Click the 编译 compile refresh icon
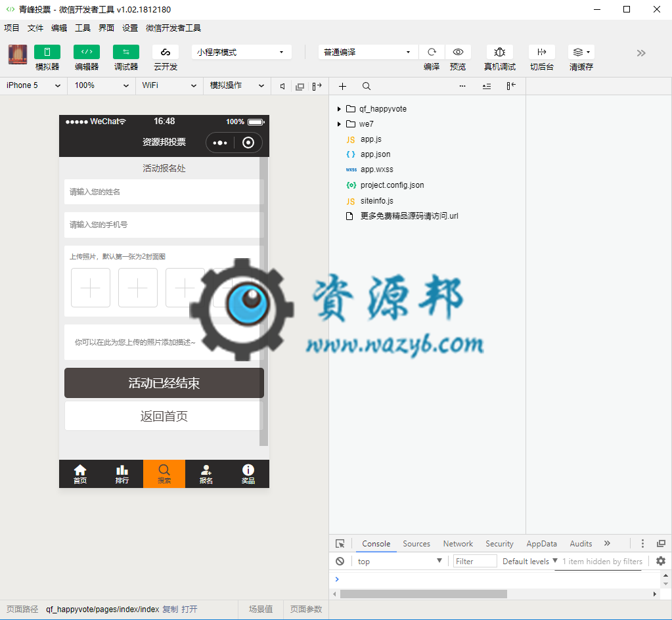This screenshot has width=672, height=620. click(x=432, y=52)
